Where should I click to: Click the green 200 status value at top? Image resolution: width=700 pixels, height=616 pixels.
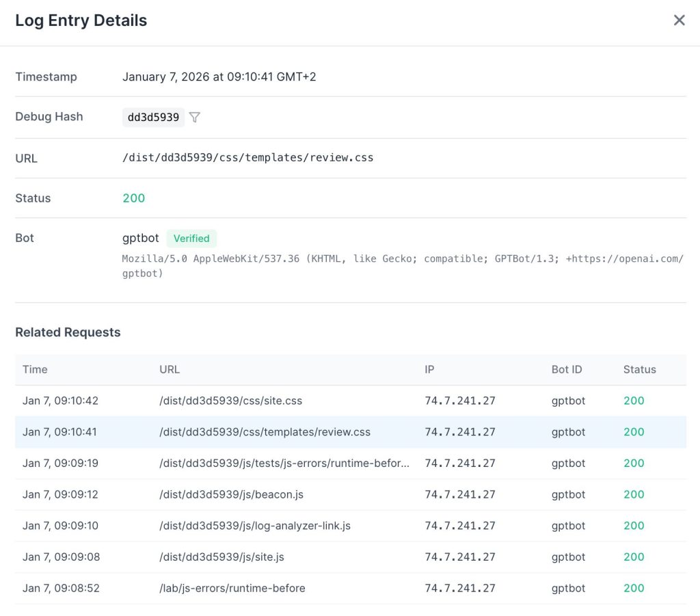[133, 198]
